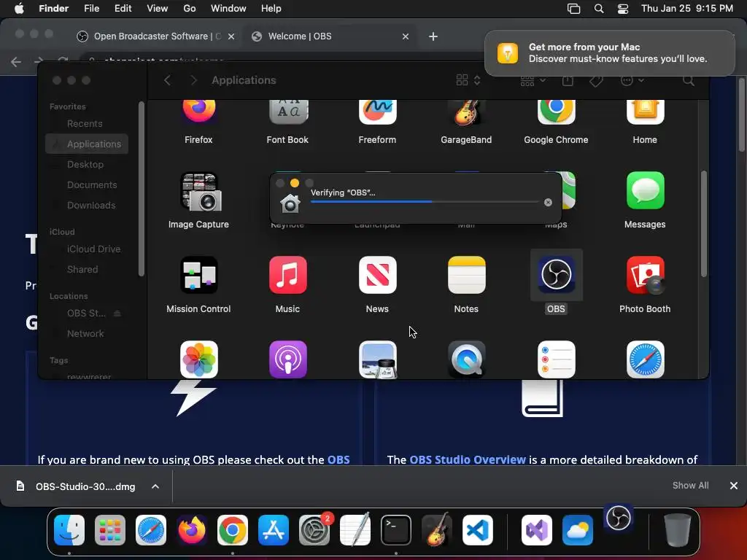Open the Window menu
Screen dimensions: 747x560
pyautogui.click(x=228, y=9)
